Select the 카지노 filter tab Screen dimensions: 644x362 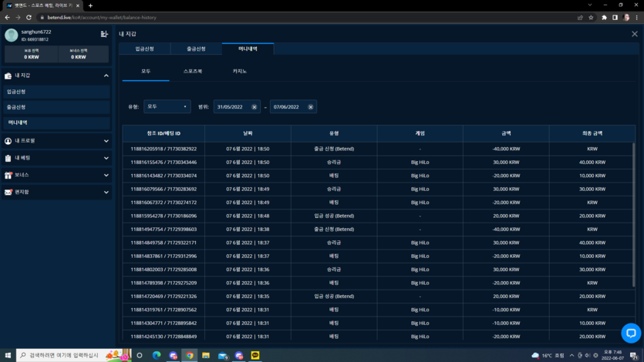pos(239,72)
